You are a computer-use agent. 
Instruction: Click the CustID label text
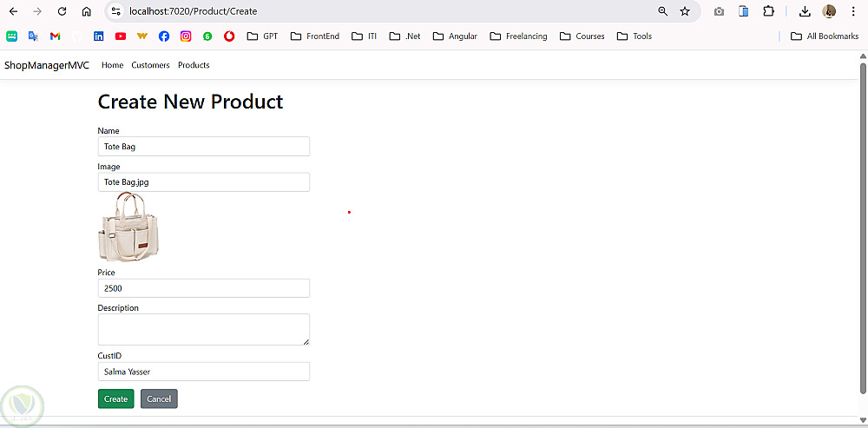pos(109,355)
